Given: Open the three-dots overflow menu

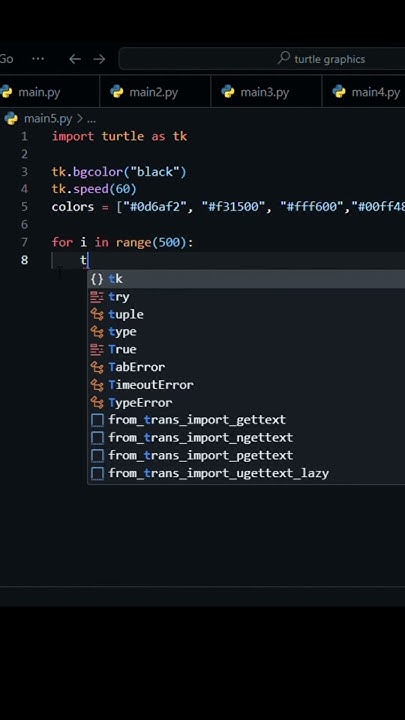Looking at the screenshot, I should tap(38, 59).
